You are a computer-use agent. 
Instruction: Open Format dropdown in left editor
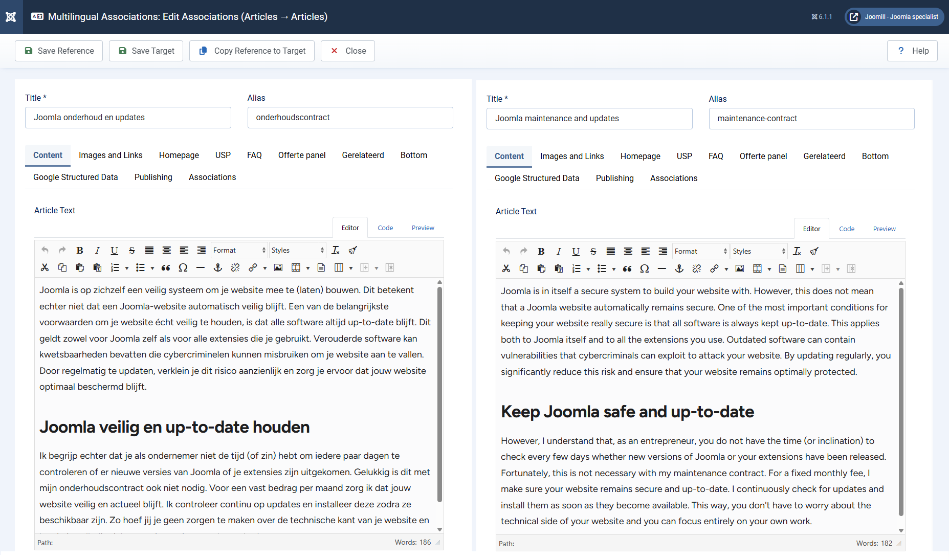(x=239, y=250)
